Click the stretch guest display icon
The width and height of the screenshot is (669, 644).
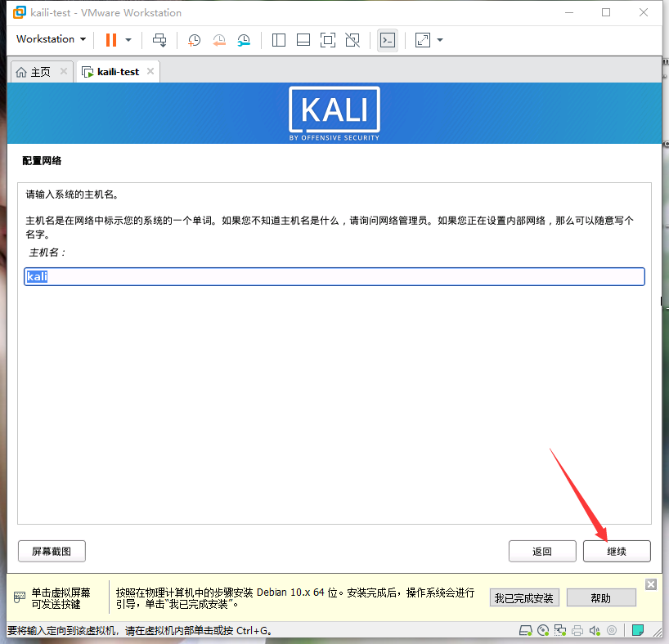(x=422, y=40)
